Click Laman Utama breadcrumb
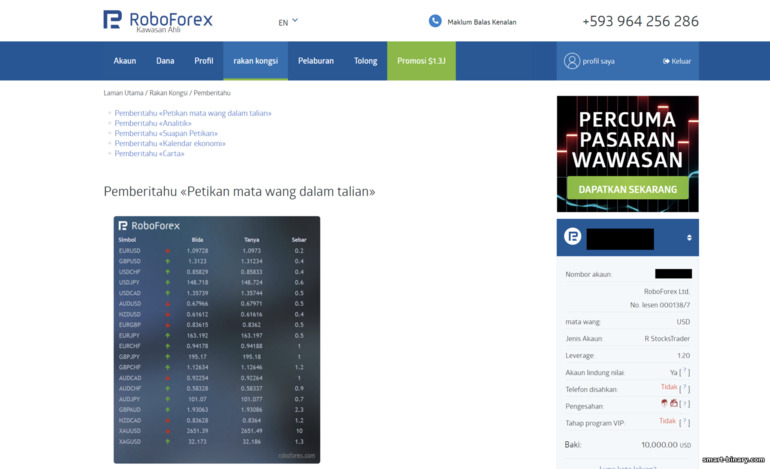This screenshot has height=469, width=770. tap(123, 93)
